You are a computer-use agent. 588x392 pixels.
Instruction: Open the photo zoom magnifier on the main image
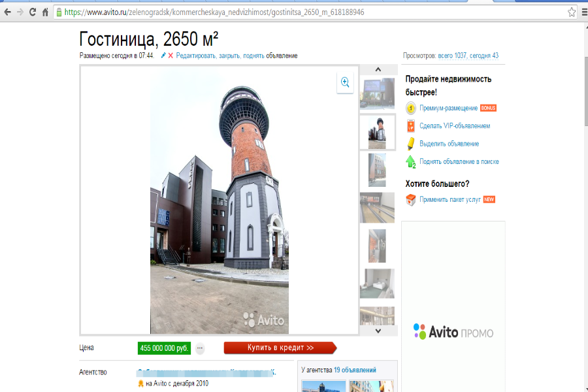tap(344, 83)
